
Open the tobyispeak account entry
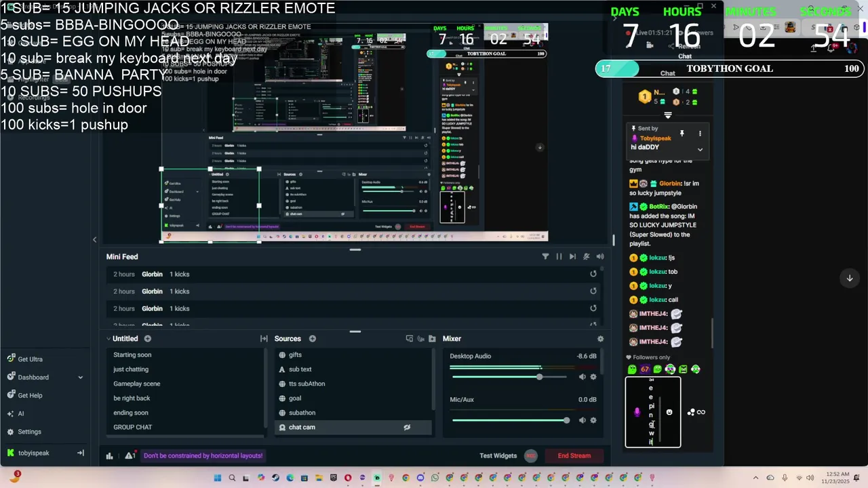point(28,453)
